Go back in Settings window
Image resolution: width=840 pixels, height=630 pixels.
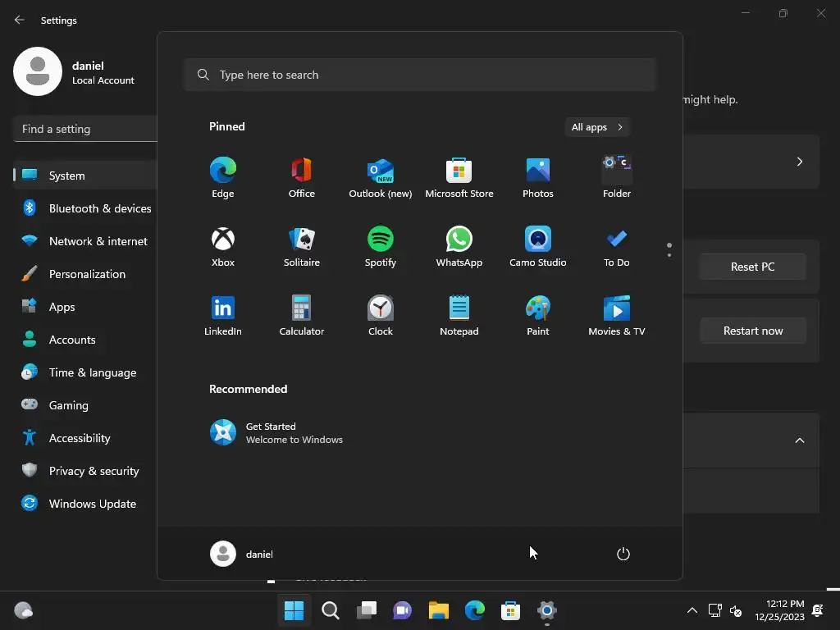[20, 20]
